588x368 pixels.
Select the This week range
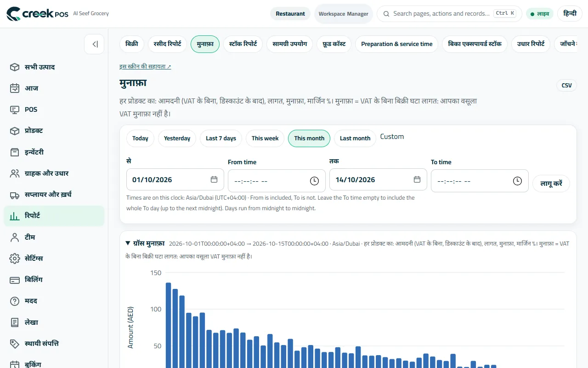(x=265, y=138)
